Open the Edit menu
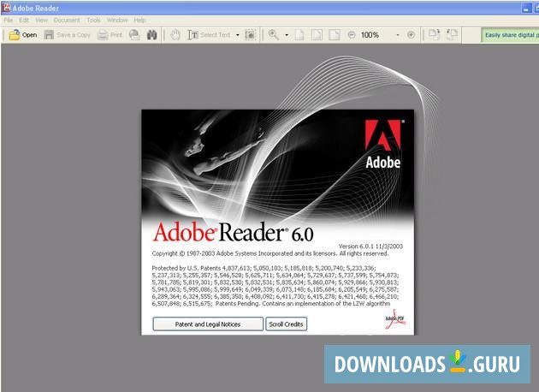Viewport: 539px width, 392px height. (x=24, y=21)
